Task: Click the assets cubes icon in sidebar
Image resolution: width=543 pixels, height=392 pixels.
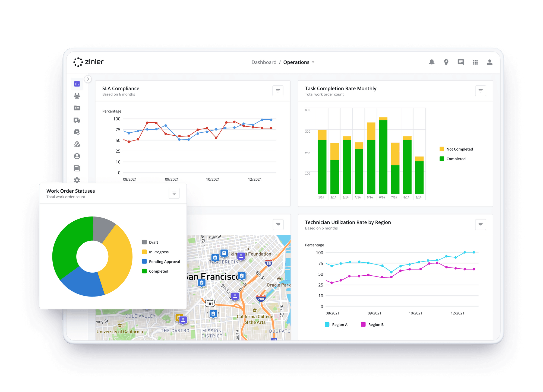Action: 77,144
